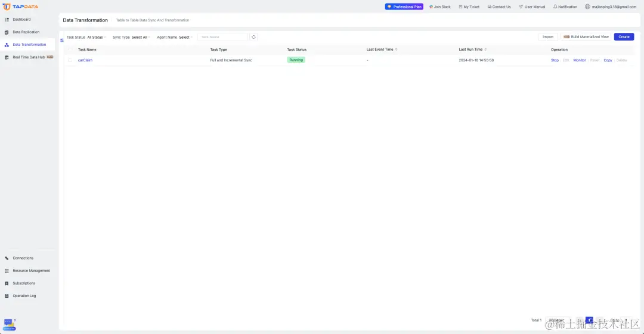Click the "Full and Incremental Sync" cell
Screen dimensions: 644x334
coord(231,60)
